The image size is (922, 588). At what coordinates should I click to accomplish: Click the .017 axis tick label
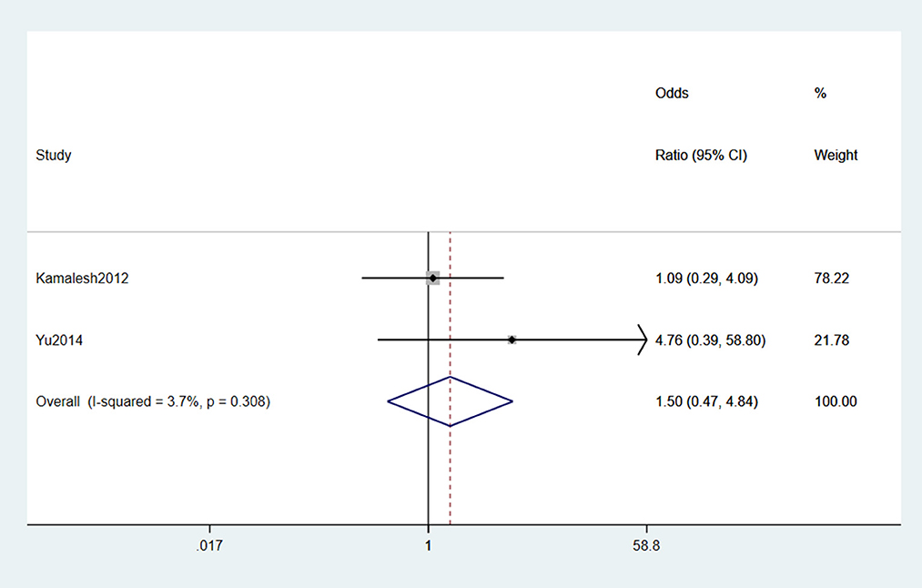click(x=209, y=545)
